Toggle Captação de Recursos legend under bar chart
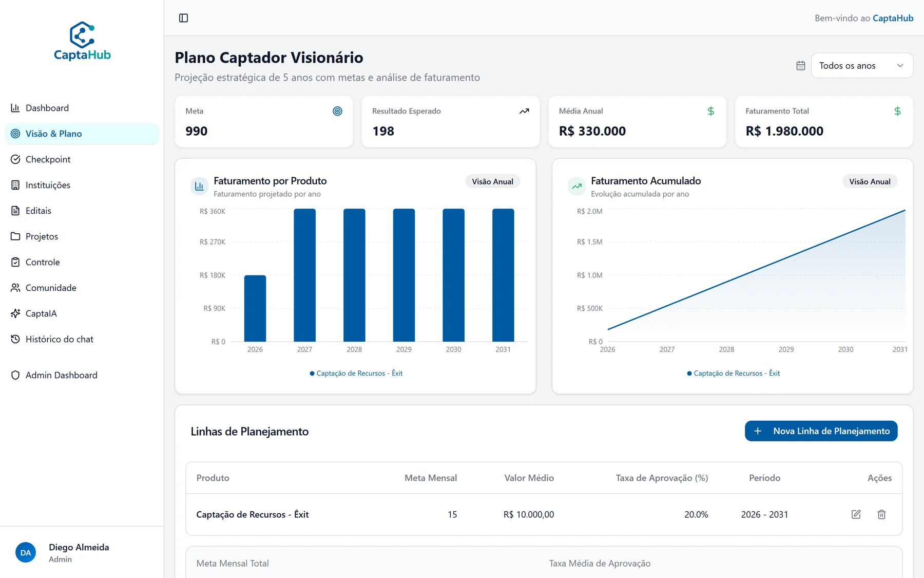Screen dimensions: 924x578 [356, 374]
